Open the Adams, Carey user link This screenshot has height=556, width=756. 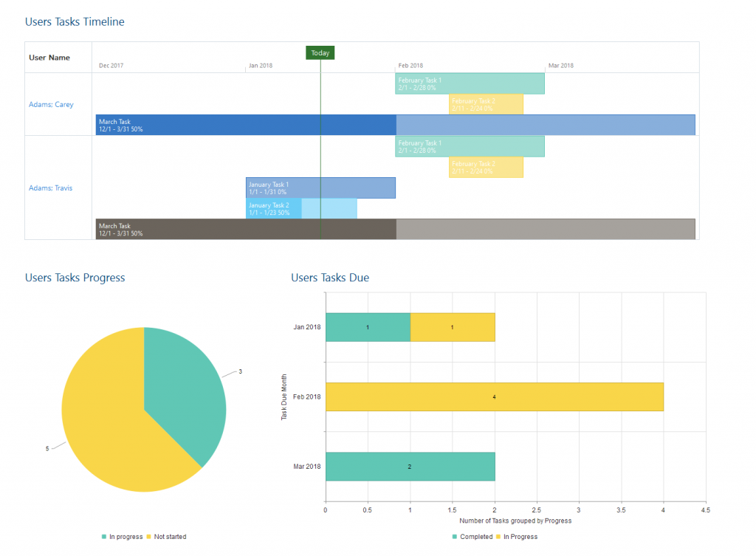click(49, 104)
